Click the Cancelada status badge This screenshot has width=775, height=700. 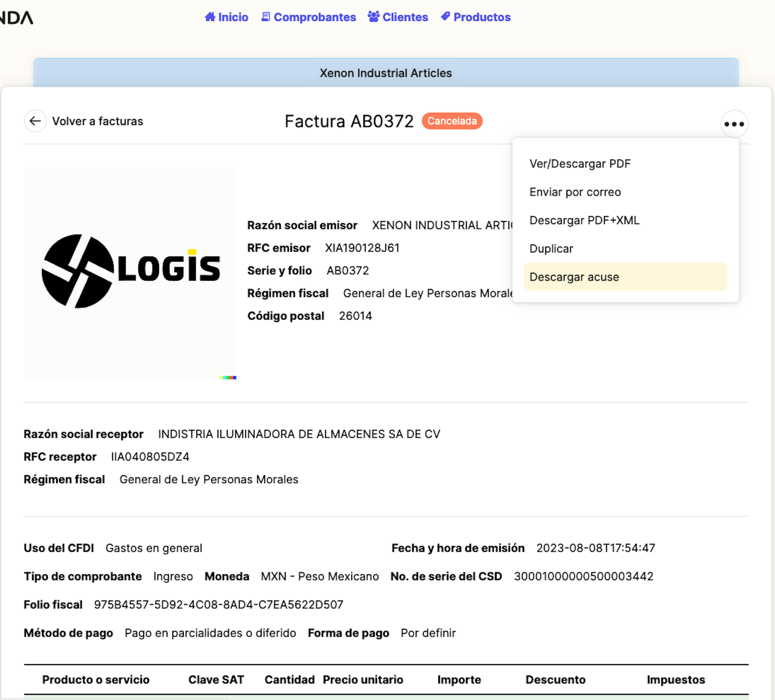[452, 121]
